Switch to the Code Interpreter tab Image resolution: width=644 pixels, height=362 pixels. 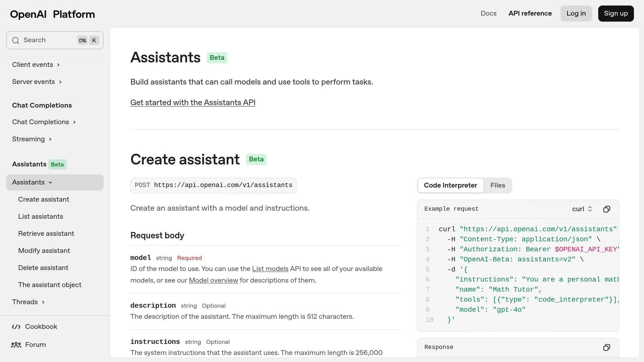(450, 185)
